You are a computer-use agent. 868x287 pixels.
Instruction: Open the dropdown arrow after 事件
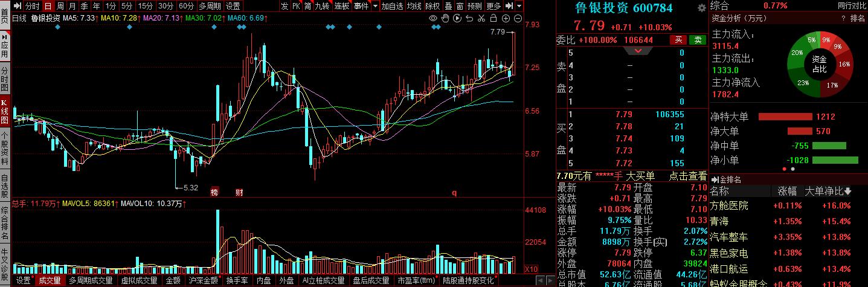375,6
